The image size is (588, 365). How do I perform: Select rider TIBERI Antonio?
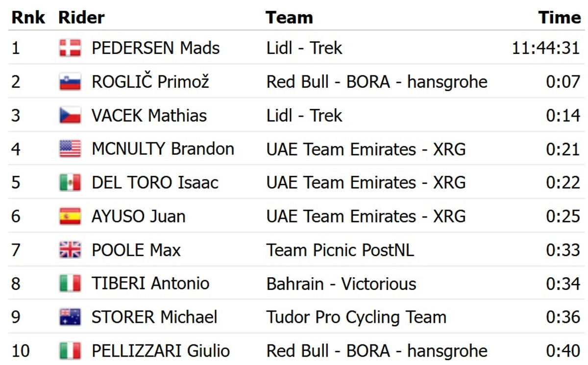[150, 284]
